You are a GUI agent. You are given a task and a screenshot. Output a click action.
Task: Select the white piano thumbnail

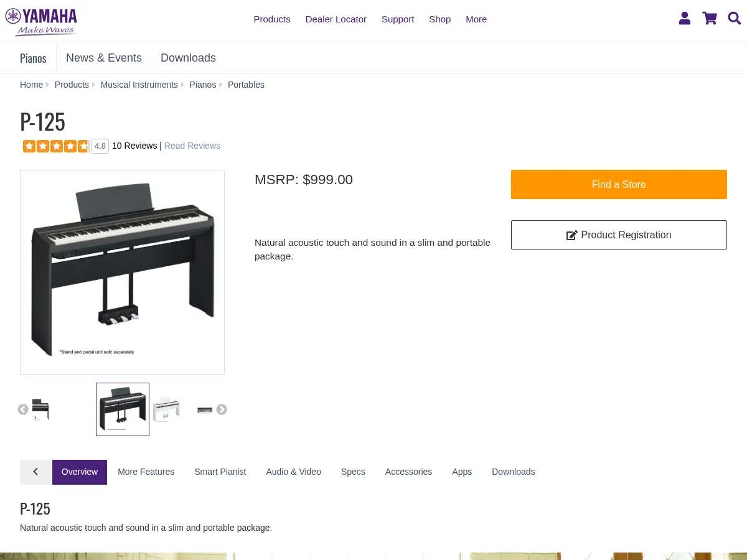166,409
